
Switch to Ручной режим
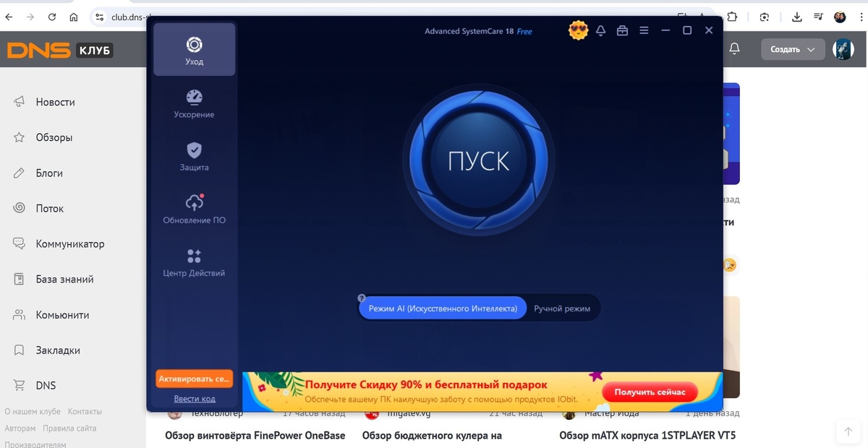click(562, 309)
